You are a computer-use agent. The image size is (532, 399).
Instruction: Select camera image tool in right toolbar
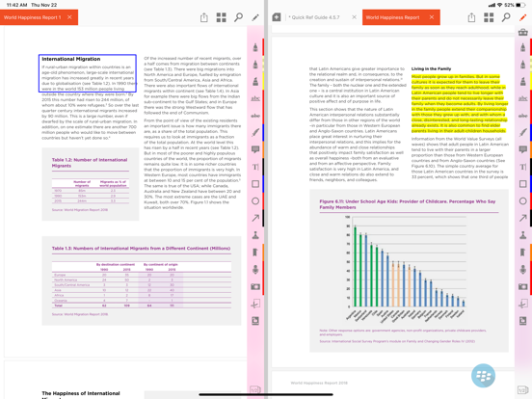pyautogui.click(x=522, y=286)
